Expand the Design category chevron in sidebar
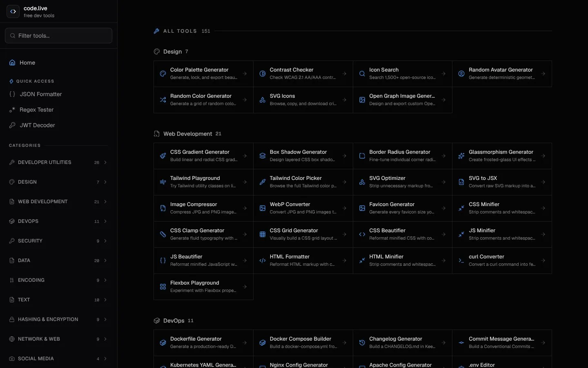The width and height of the screenshot is (588, 368). click(105, 182)
